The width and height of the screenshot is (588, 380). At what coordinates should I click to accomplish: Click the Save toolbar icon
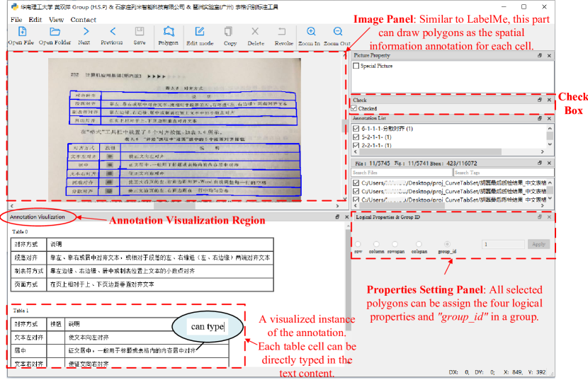(x=140, y=31)
